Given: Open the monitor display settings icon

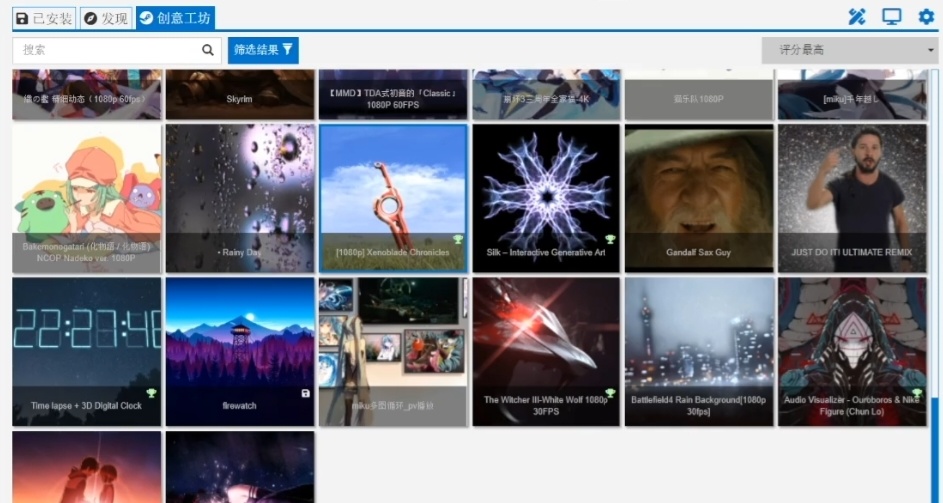Looking at the screenshot, I should 891,17.
